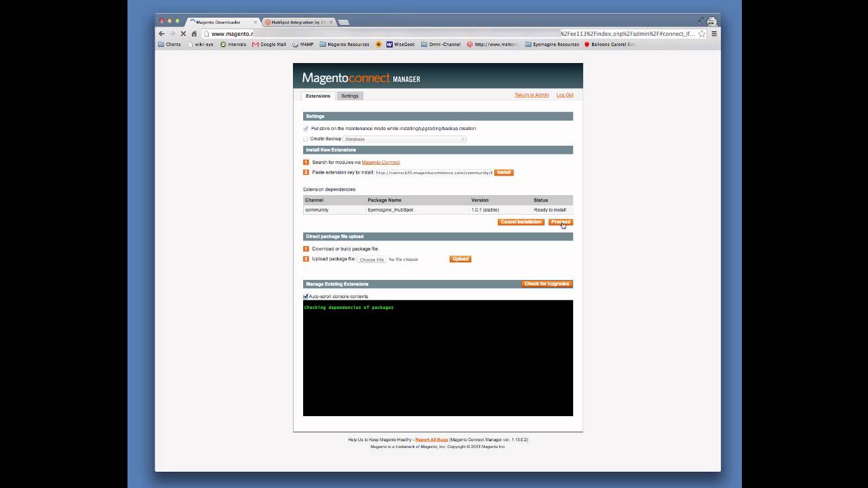The width and height of the screenshot is (868, 488).
Task: Click Cancel Installation button
Action: coord(521,222)
